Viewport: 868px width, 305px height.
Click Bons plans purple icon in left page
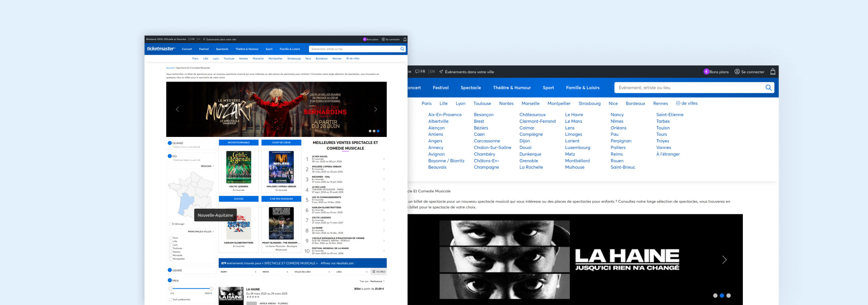[x=365, y=39]
